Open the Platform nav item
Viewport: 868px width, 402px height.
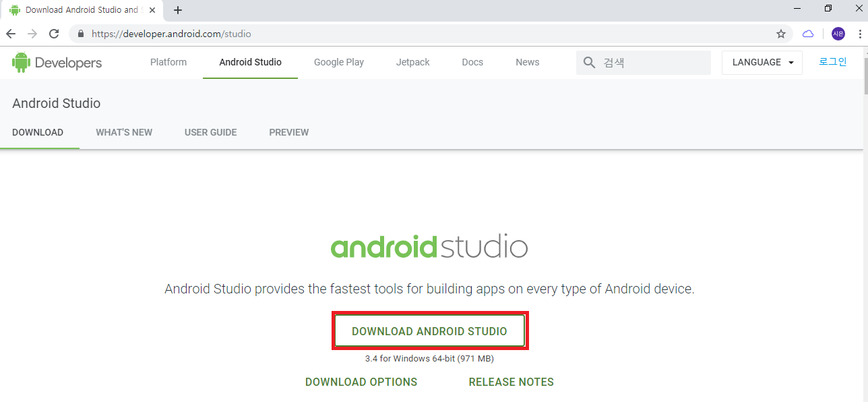click(x=168, y=62)
